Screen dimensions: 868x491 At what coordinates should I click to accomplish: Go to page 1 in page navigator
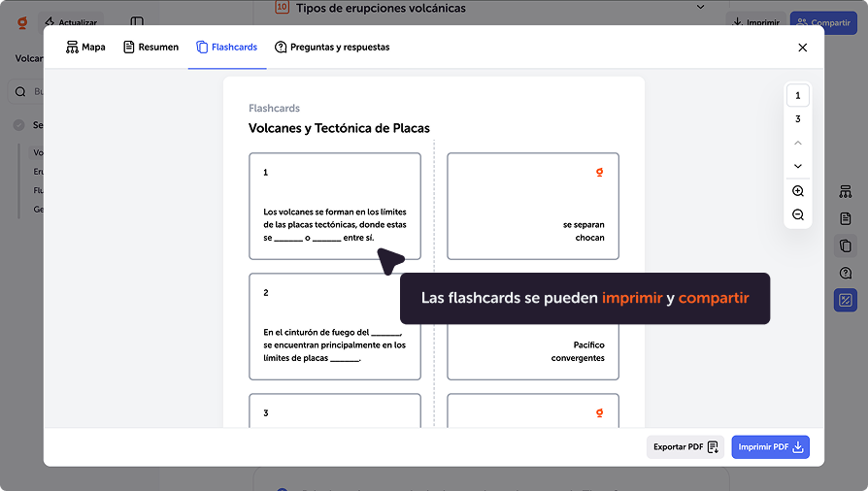798,95
